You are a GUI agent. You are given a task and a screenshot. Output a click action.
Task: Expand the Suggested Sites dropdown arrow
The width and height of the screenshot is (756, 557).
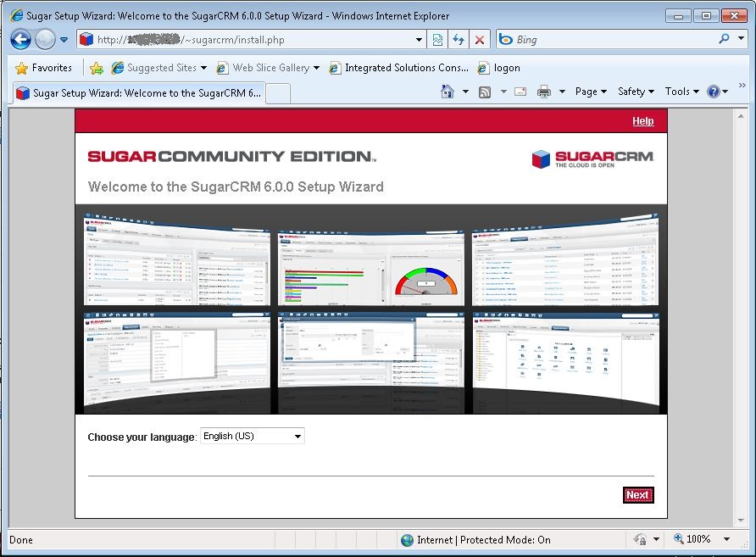pos(204,68)
